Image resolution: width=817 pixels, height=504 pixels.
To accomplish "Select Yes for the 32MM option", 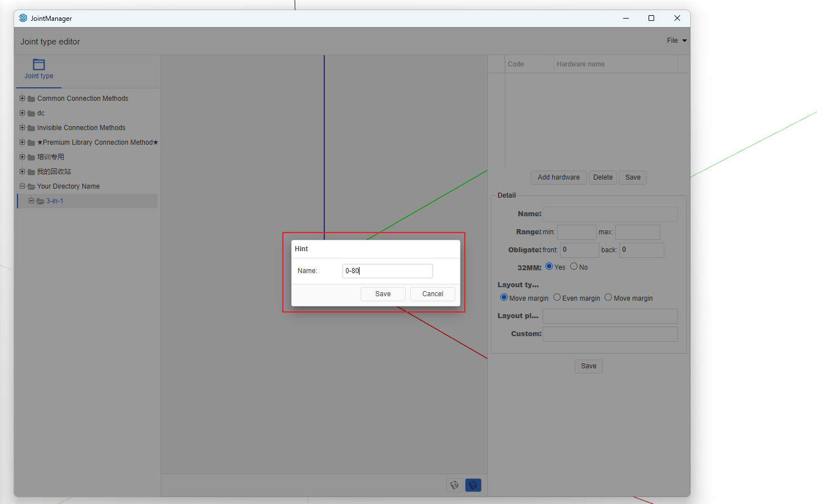I will (x=549, y=266).
